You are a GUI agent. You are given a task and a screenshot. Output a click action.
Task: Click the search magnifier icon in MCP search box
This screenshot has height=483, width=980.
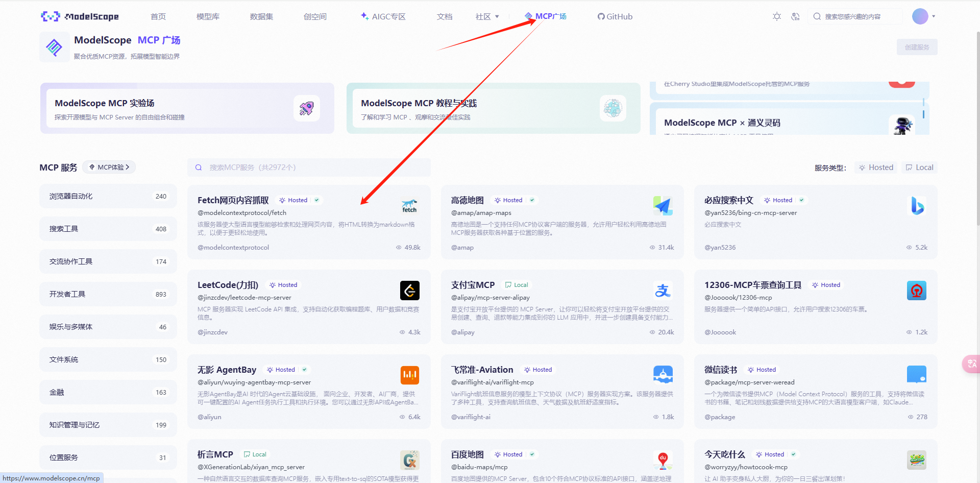click(199, 167)
